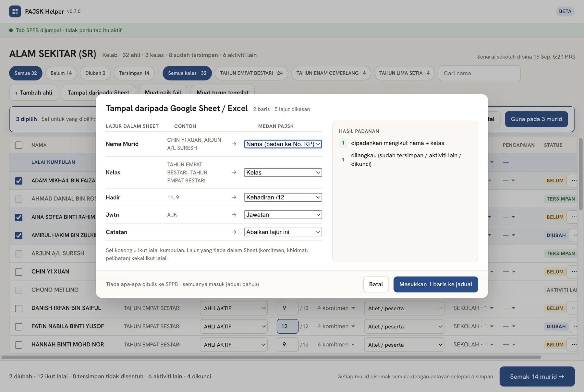Viewport: 584px width, 392px height.
Task: Open the Jawatan mapping dropdown
Action: click(x=283, y=215)
